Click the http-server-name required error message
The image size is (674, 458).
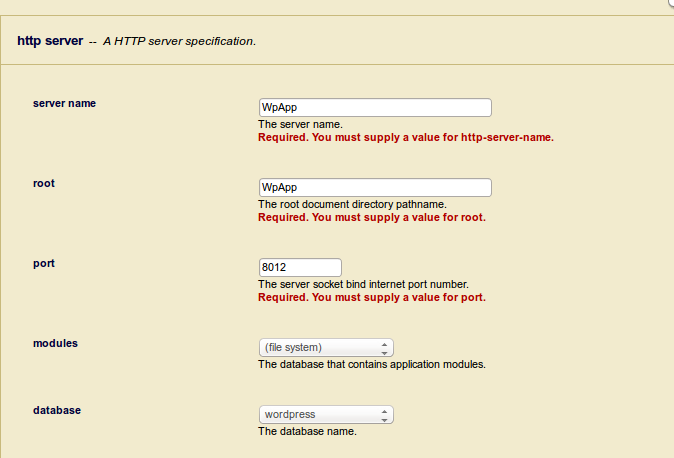[x=405, y=137]
